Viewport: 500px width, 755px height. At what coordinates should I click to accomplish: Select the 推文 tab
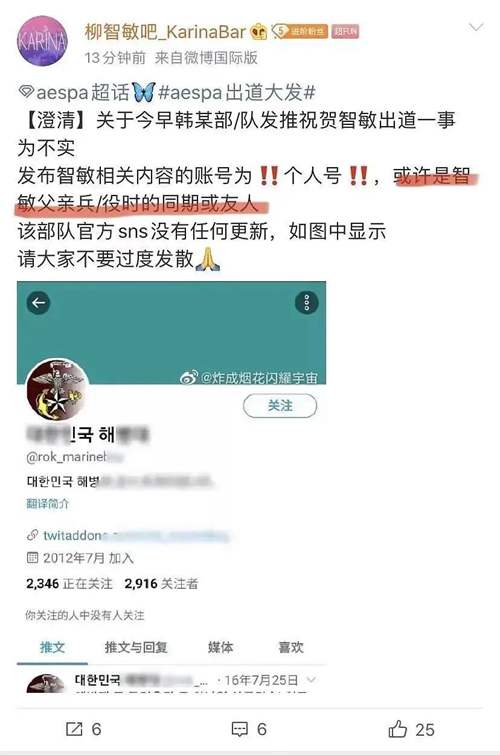(52, 647)
